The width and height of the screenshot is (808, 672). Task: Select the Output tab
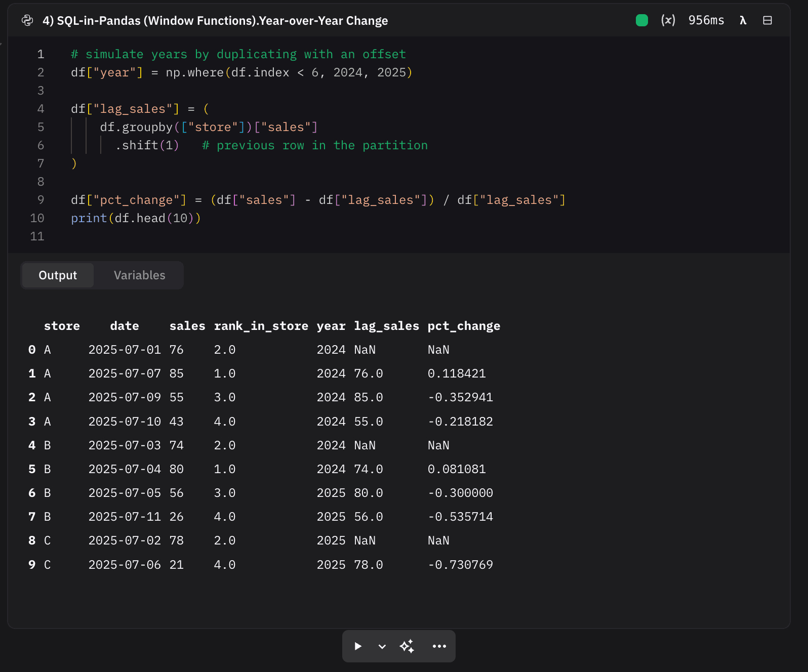pyautogui.click(x=58, y=275)
